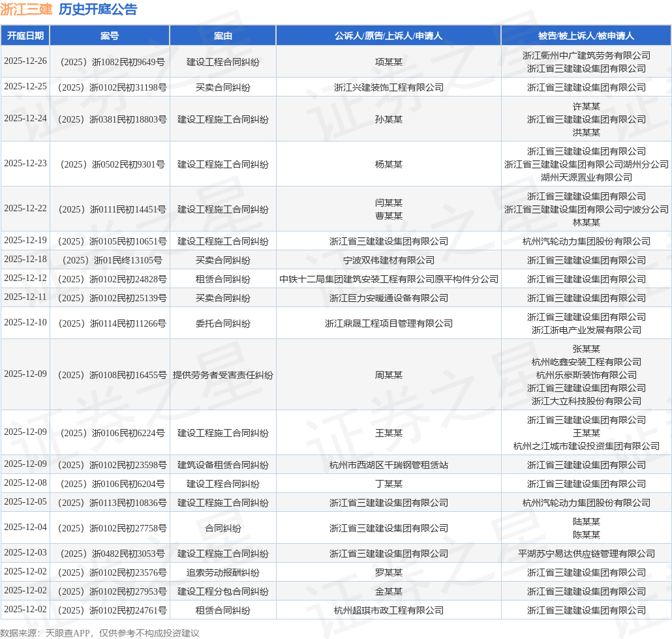Click the 被告/被上诉人/被申请人 column header
The image size is (672, 639).
point(586,36)
